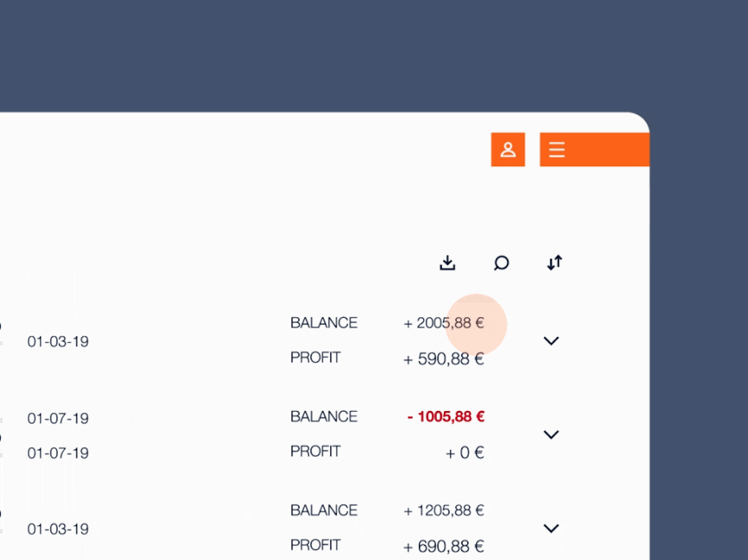748x560 pixels.
Task: Tap the account avatar on the orange button
Action: pos(508,150)
